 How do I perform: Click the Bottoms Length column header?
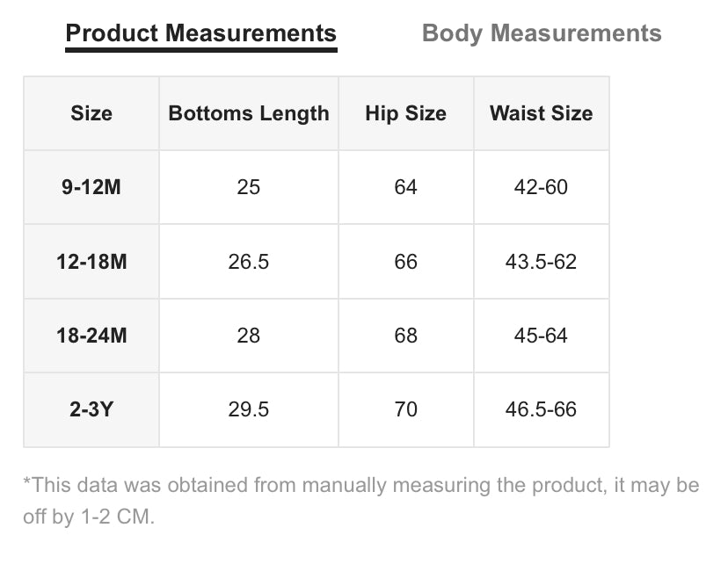pos(249,113)
